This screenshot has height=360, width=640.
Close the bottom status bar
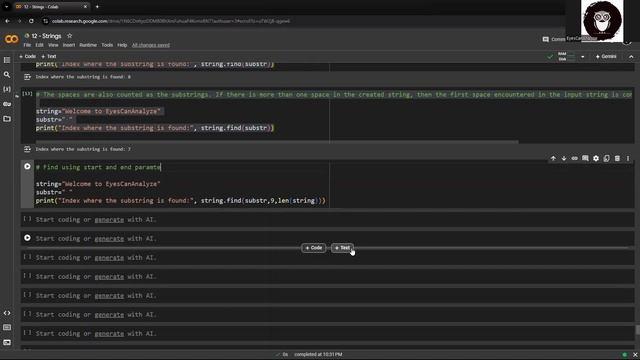(635, 355)
